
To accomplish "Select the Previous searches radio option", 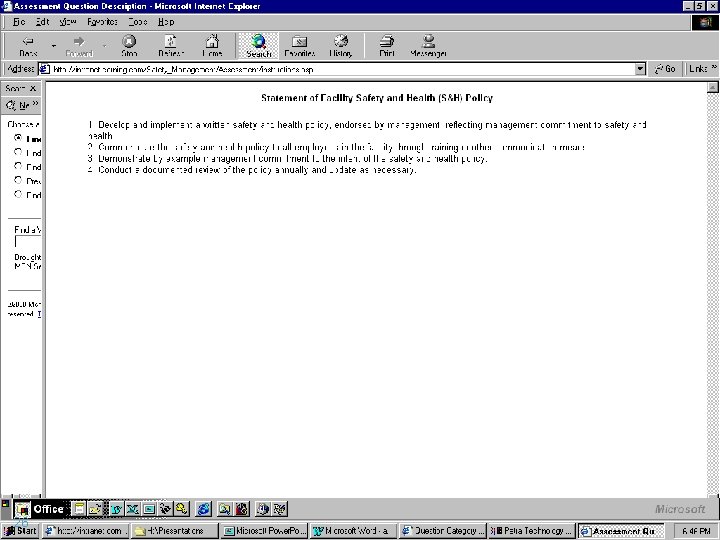I will 18,180.
